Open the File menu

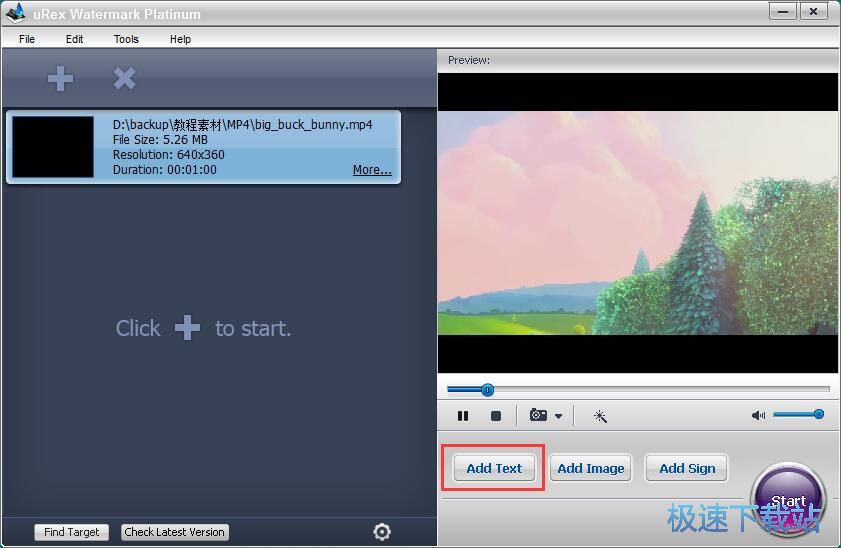pyautogui.click(x=27, y=39)
